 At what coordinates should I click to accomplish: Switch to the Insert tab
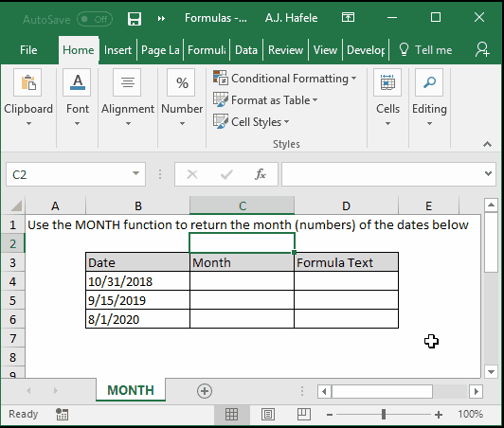pyautogui.click(x=117, y=50)
